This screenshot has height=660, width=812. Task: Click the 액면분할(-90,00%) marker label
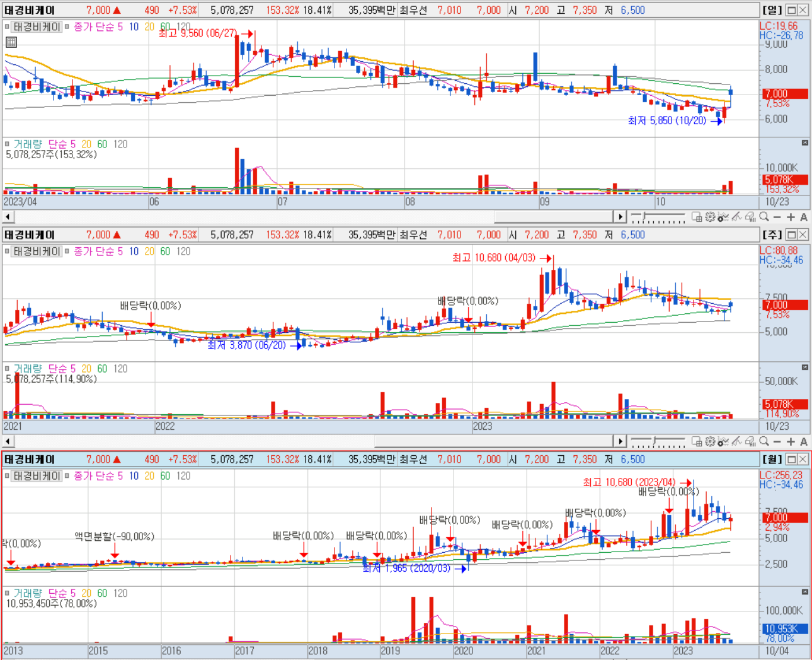114,536
